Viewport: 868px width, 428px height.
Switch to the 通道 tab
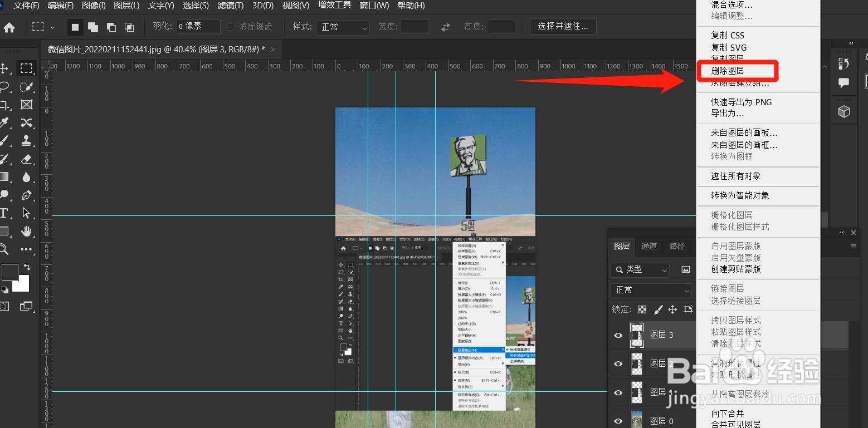click(x=648, y=246)
